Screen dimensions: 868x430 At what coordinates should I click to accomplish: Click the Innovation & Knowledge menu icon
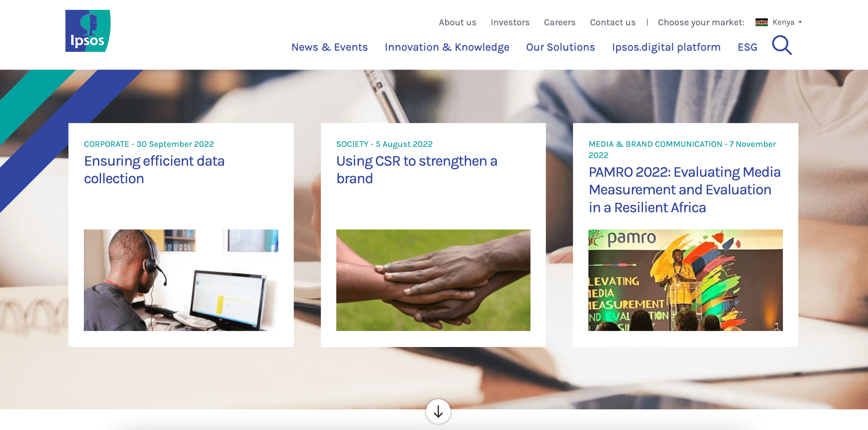[x=447, y=47]
